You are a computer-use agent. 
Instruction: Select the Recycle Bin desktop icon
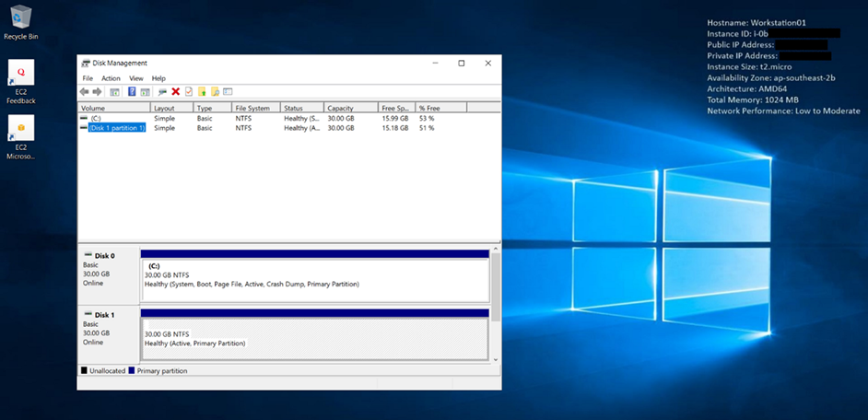tap(21, 22)
